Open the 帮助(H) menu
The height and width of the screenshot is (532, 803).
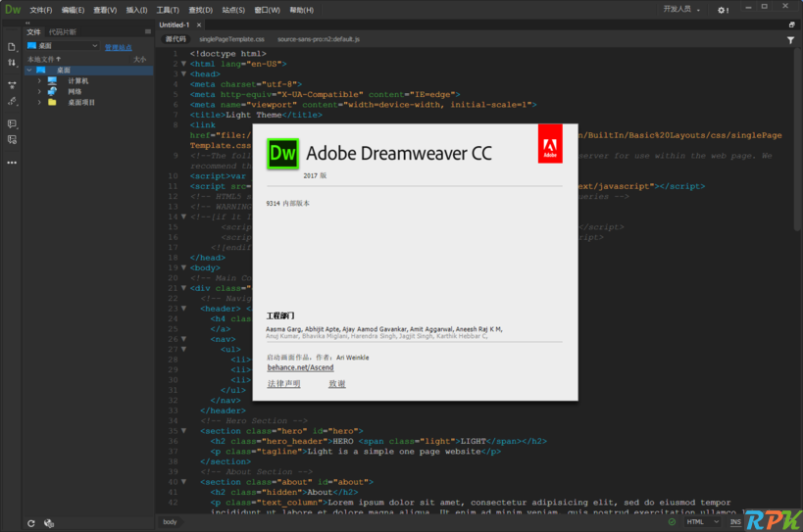tap(302, 10)
